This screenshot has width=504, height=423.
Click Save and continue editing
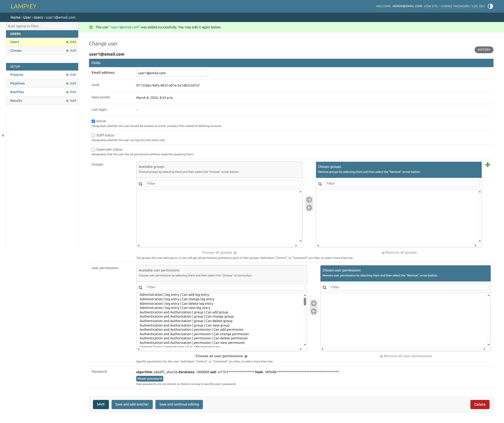[x=179, y=404]
